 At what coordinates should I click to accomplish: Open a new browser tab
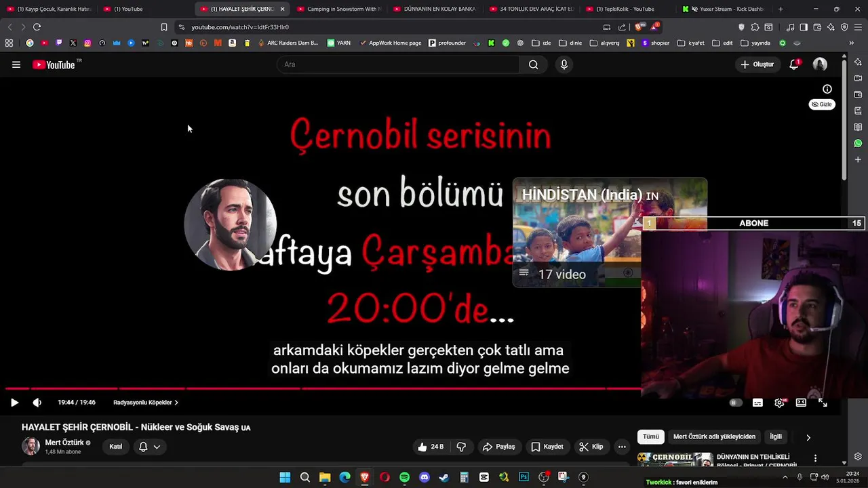781,9
